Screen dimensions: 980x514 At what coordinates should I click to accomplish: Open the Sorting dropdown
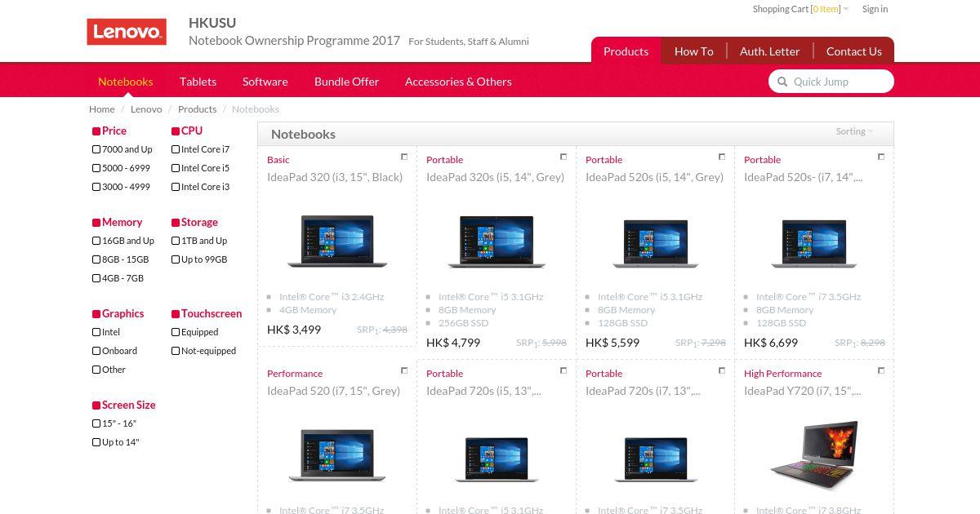tap(854, 131)
